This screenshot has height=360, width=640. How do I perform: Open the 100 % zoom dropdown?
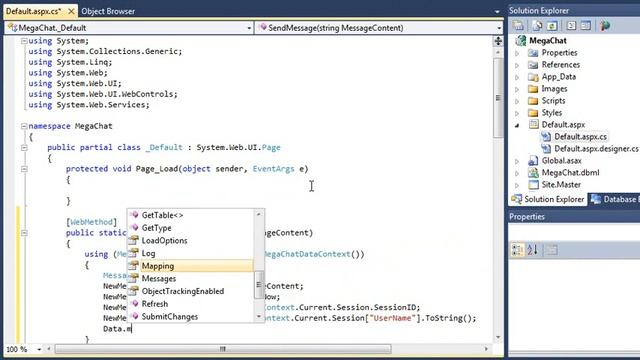click(39, 349)
